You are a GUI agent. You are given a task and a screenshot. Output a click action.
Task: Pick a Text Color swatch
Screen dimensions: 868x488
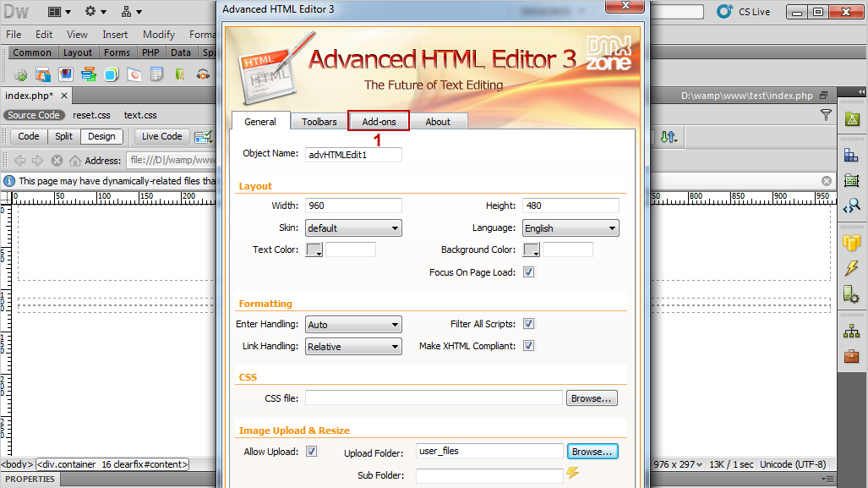click(x=314, y=249)
